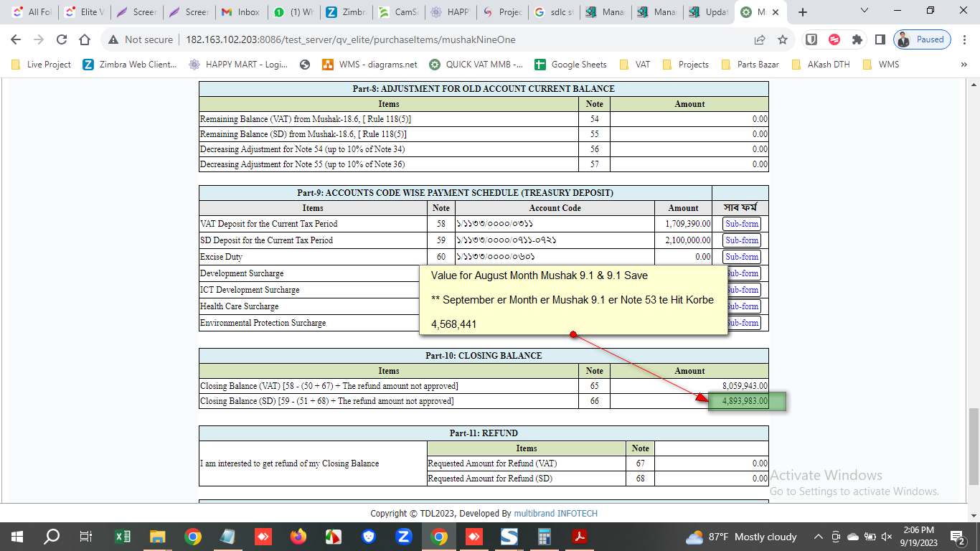Reload the page with the refresh icon
The width and height of the screenshot is (980, 551).
pyautogui.click(x=62, y=39)
